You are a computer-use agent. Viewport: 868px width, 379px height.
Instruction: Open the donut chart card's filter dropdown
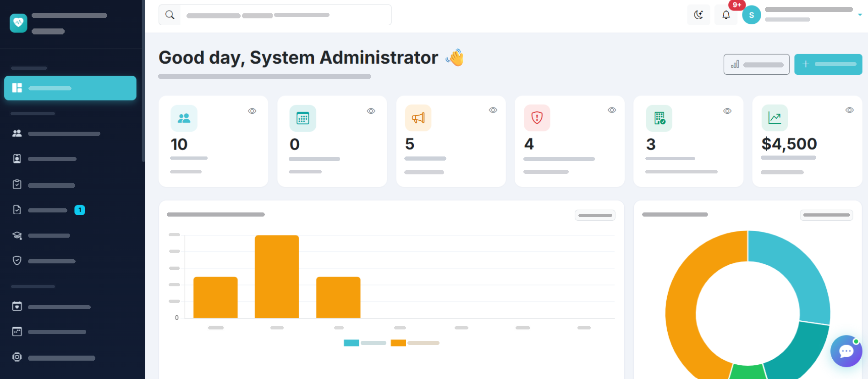point(826,215)
